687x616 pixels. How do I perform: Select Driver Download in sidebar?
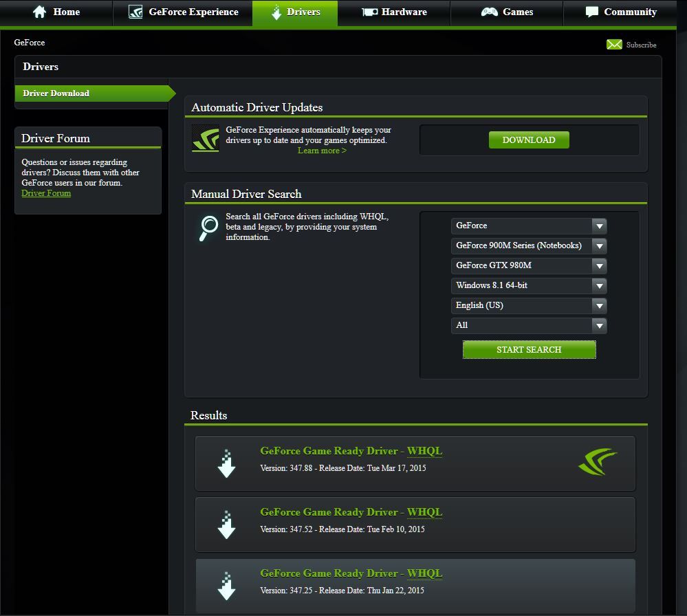click(95, 93)
